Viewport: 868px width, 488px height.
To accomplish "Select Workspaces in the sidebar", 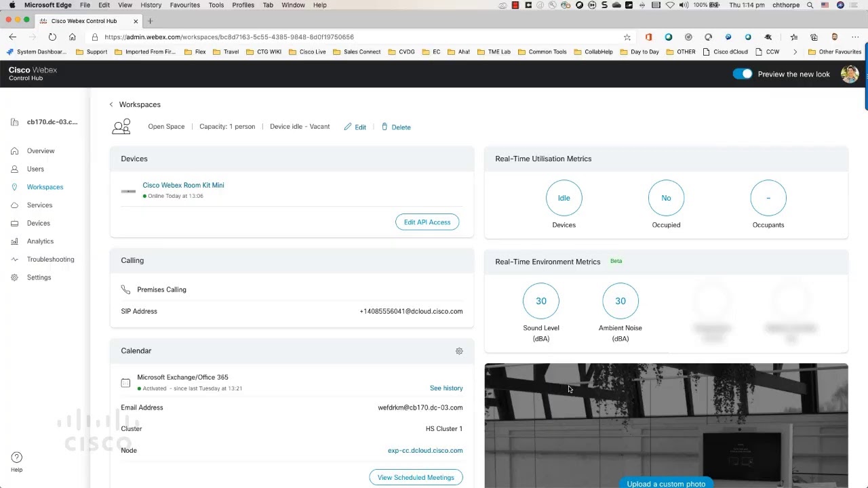I will coord(45,187).
